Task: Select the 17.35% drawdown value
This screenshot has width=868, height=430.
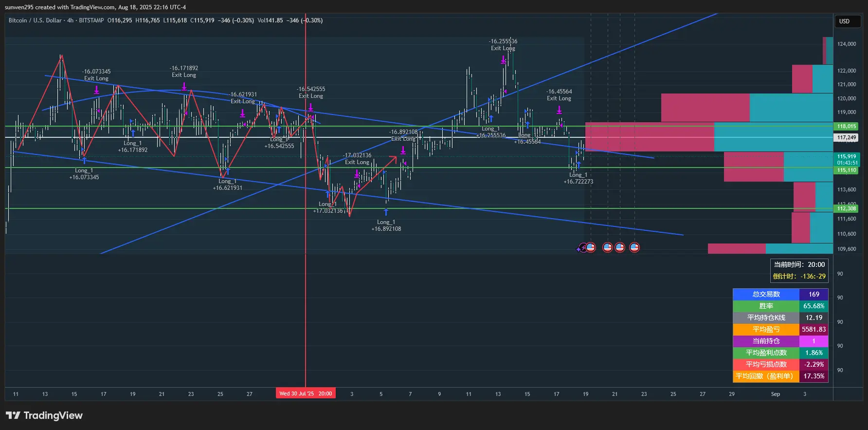Action: [814, 376]
